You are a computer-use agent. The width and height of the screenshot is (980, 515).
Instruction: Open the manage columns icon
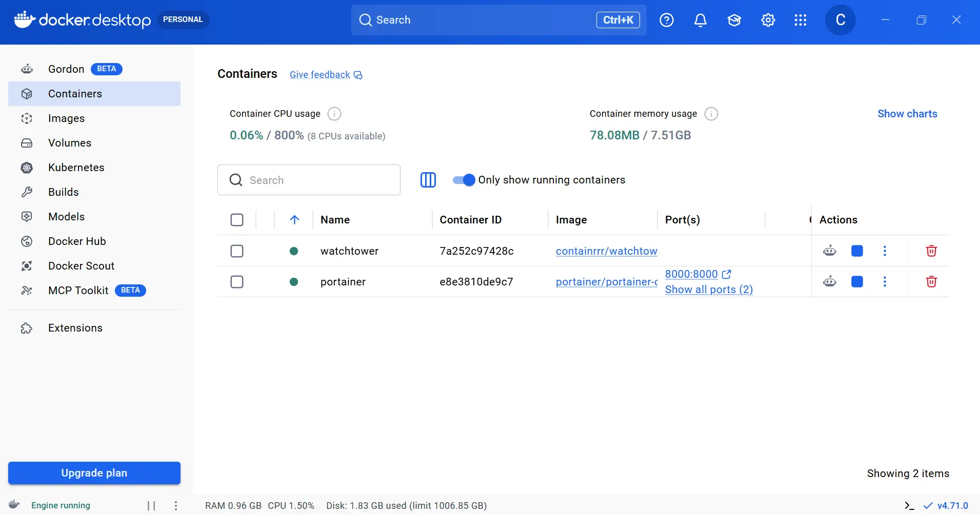click(x=428, y=180)
